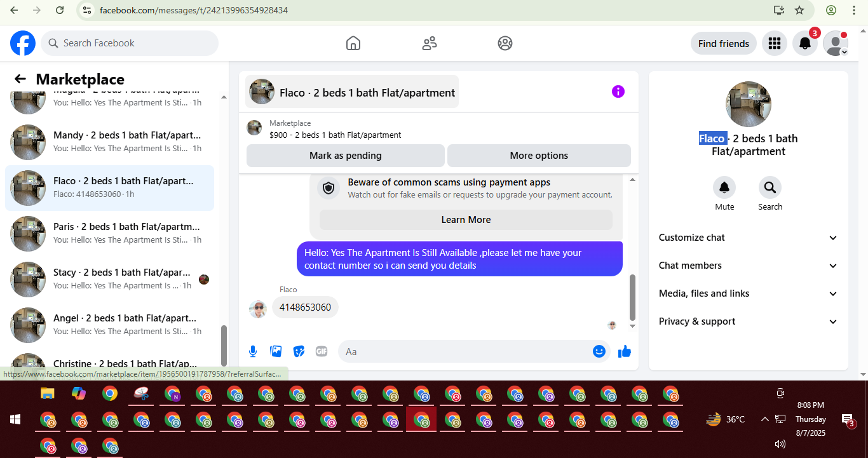The height and width of the screenshot is (458, 868).
Task: Click the conversation list scrollbar thumb
Action: (x=224, y=346)
